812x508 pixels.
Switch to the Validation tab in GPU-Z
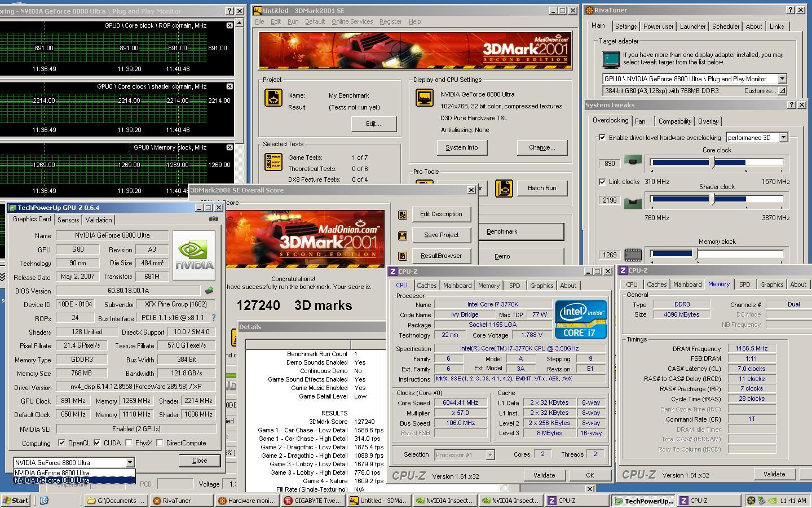tap(99, 220)
